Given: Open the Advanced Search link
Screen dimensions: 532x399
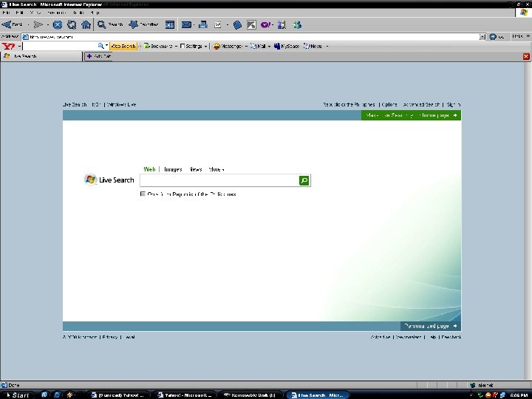Looking at the screenshot, I should pyautogui.click(x=421, y=104).
